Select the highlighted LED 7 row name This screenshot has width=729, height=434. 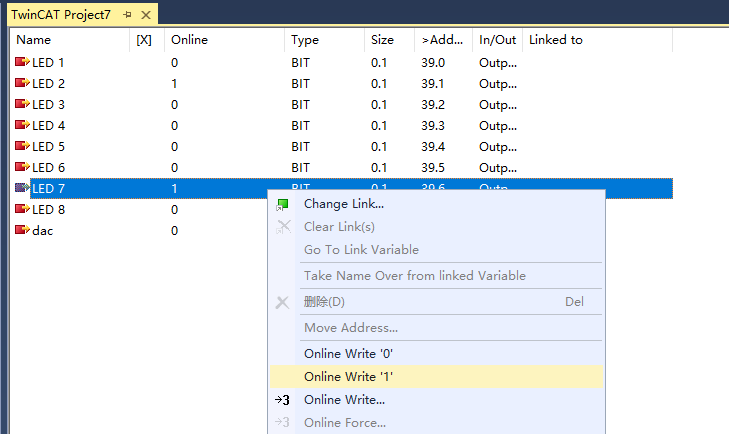[x=48, y=188]
